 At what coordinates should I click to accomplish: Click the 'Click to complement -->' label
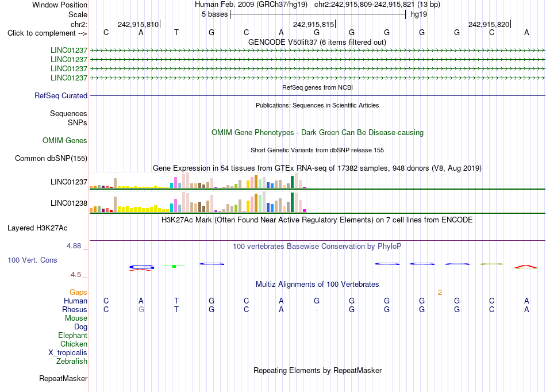pyautogui.click(x=47, y=33)
